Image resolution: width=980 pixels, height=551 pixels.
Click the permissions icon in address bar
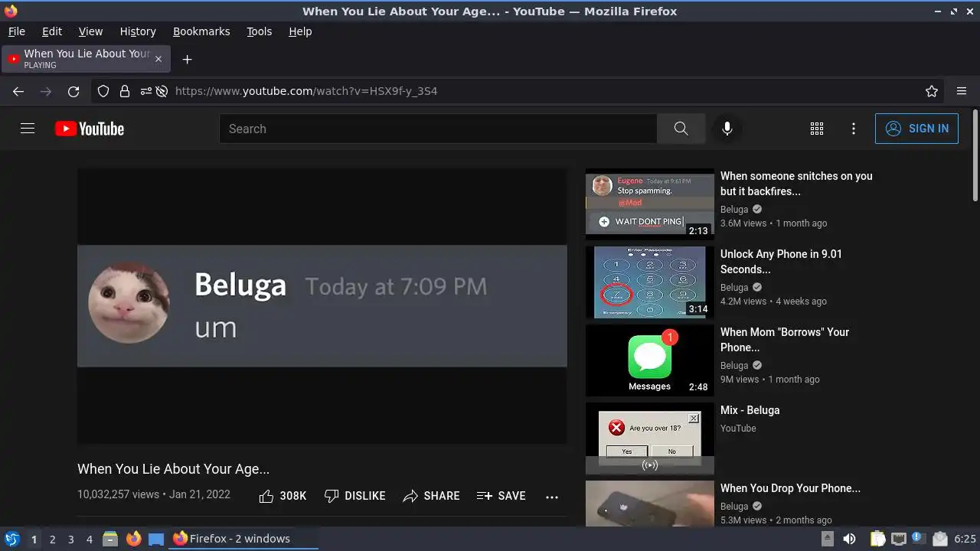145,91
